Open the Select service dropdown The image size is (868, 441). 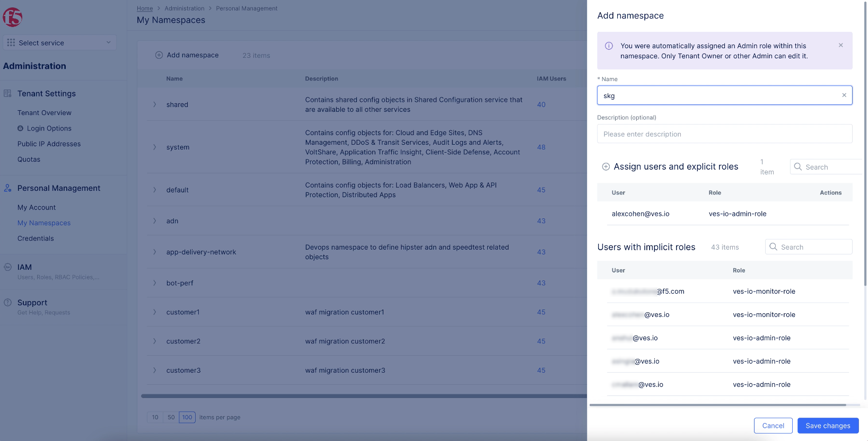tap(59, 43)
